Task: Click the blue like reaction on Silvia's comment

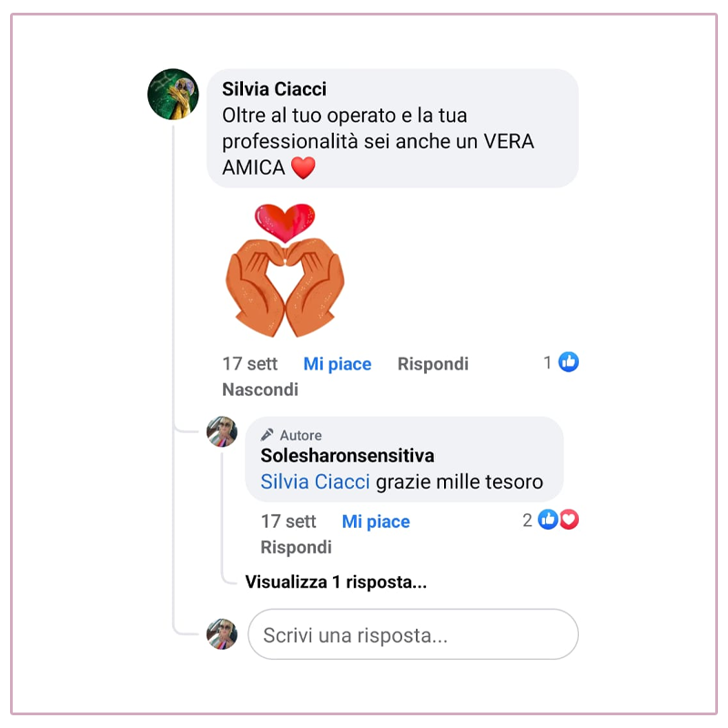Action: [x=568, y=362]
